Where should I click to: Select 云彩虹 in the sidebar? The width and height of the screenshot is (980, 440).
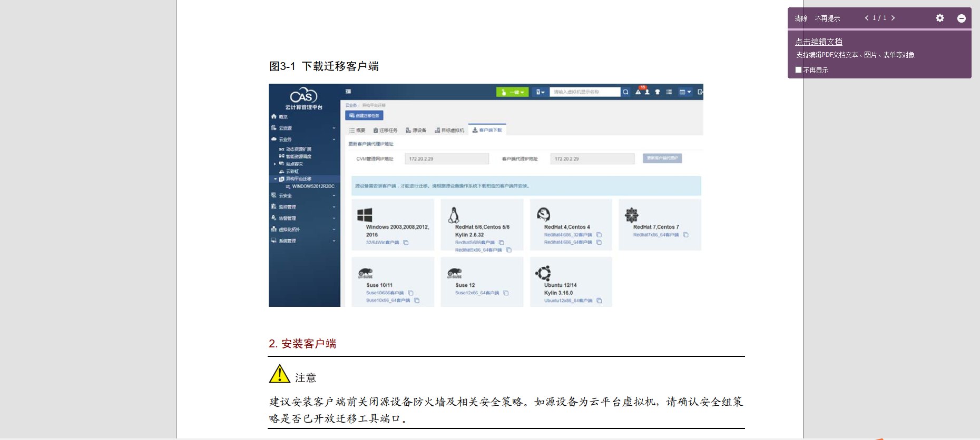292,172
